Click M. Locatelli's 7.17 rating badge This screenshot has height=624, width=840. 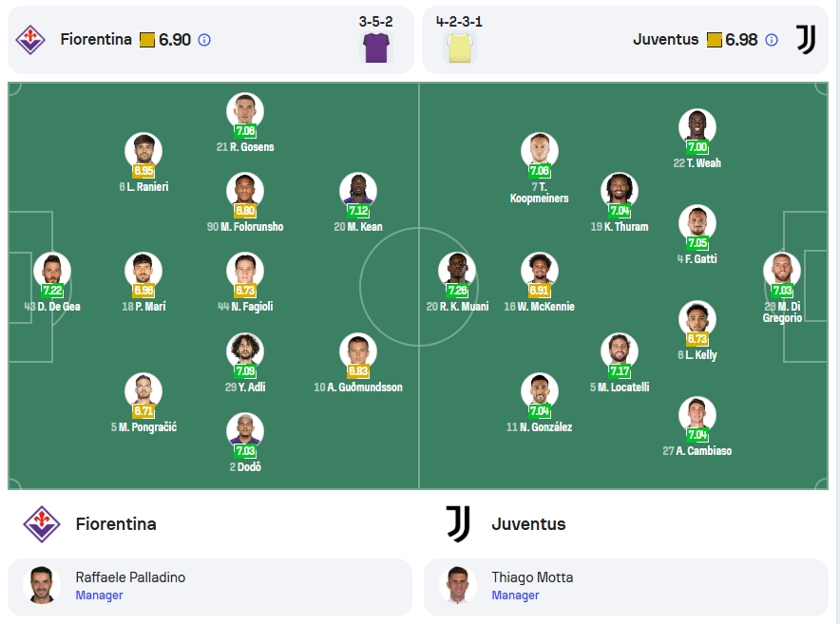tap(620, 370)
